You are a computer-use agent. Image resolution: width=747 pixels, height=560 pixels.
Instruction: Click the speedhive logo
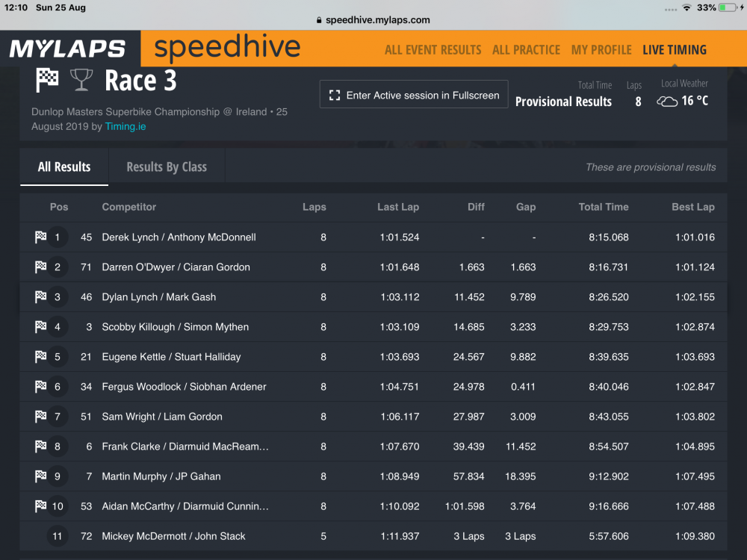click(x=227, y=48)
